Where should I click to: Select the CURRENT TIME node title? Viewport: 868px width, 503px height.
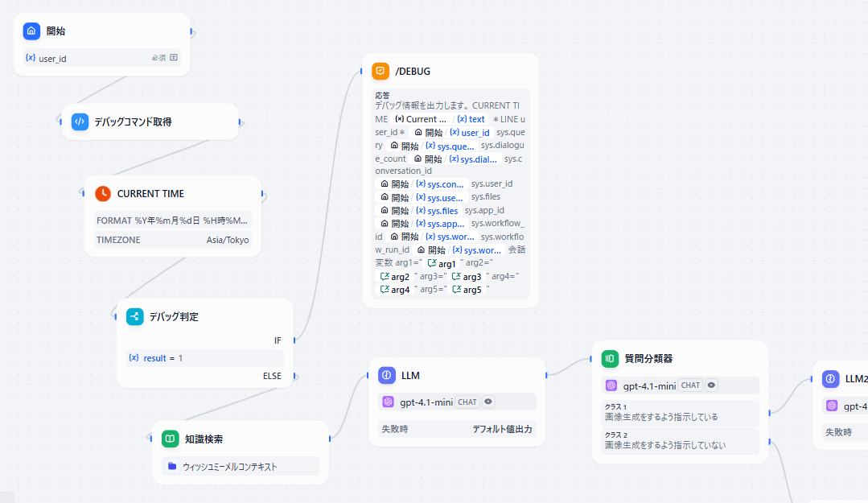(150, 193)
